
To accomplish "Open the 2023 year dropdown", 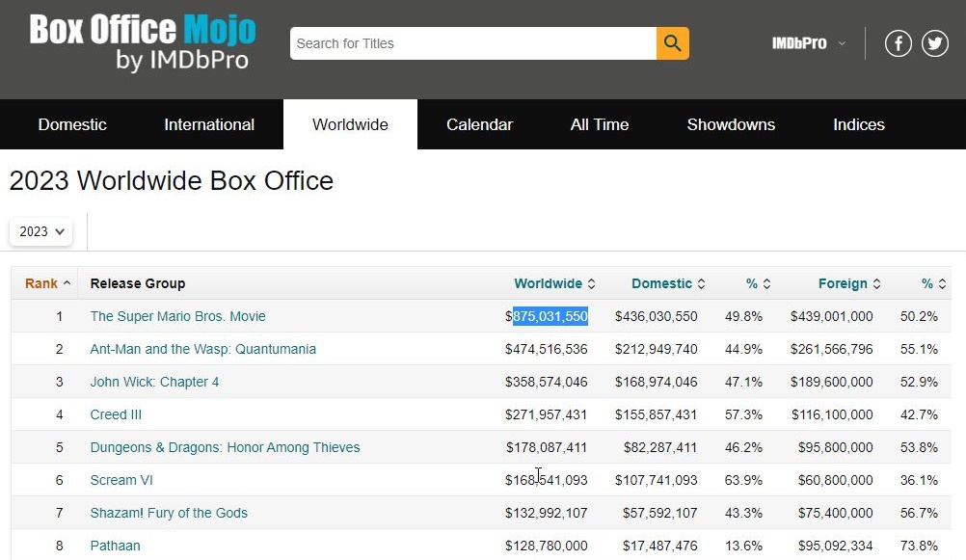I will [41, 231].
